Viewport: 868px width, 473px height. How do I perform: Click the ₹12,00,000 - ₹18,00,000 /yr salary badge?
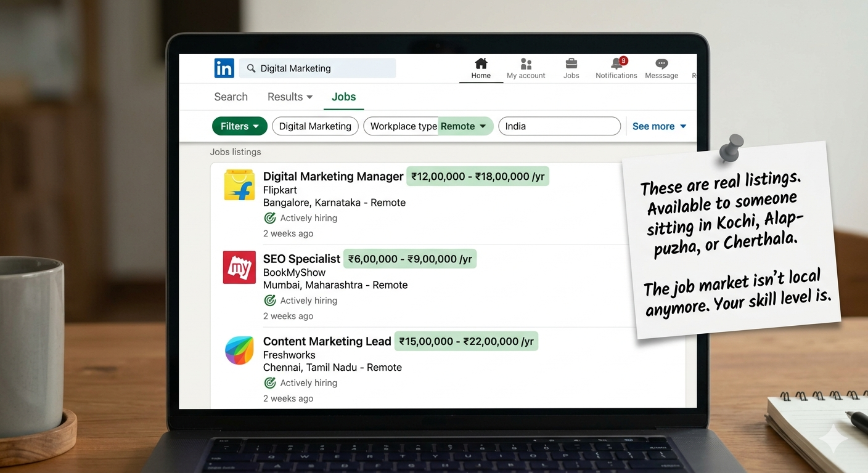[x=478, y=176]
